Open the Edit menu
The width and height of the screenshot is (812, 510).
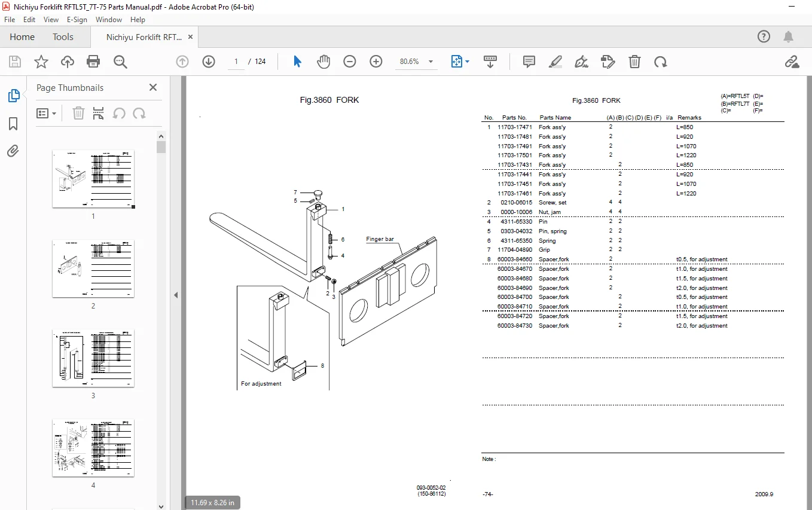(29, 19)
